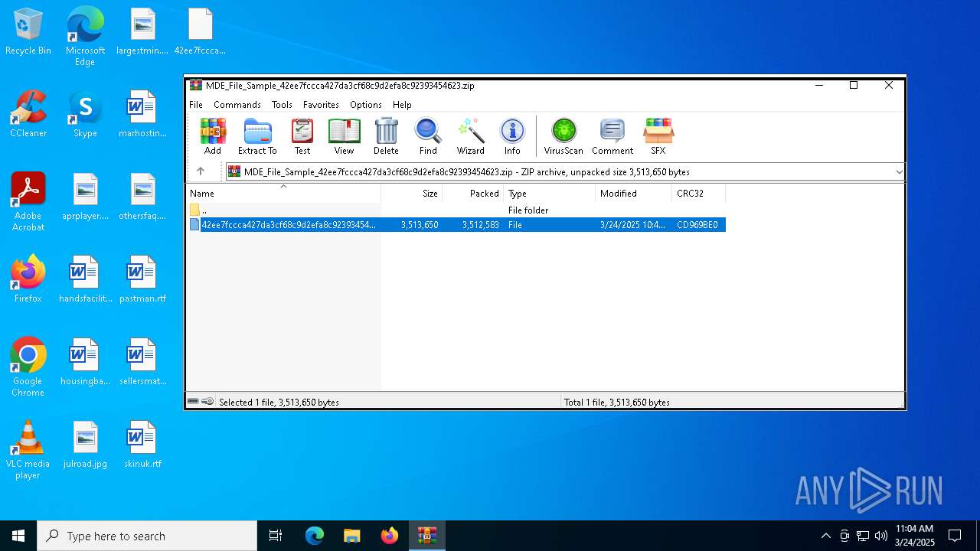The height and width of the screenshot is (551, 980).
Task: Click the Find magnifier icon
Action: [428, 136]
